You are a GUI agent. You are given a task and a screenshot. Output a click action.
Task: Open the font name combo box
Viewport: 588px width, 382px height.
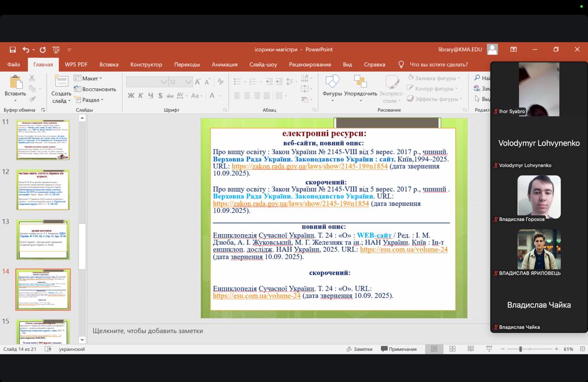[147, 82]
